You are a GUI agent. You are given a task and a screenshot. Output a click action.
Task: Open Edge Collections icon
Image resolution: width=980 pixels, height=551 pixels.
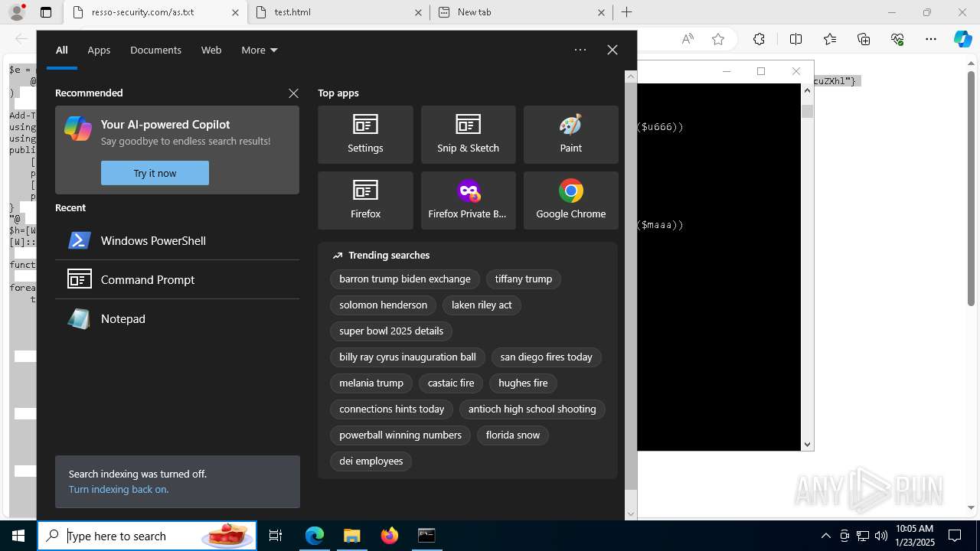[x=864, y=39]
